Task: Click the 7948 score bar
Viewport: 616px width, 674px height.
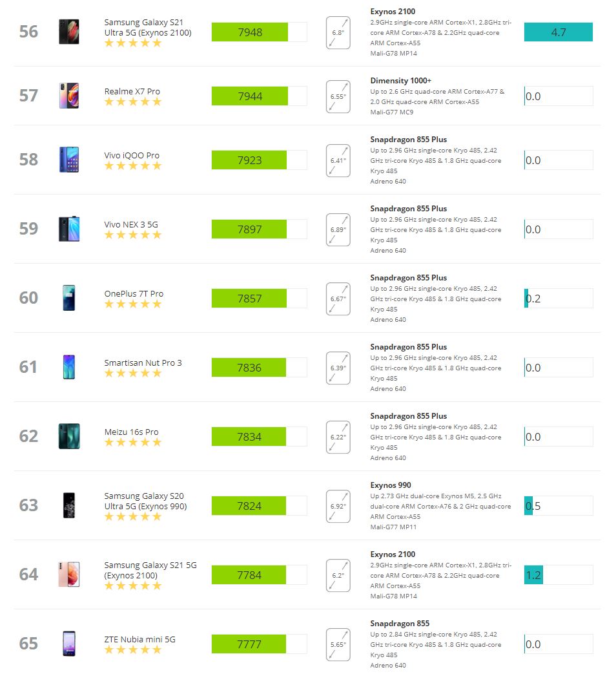Action: click(x=259, y=32)
